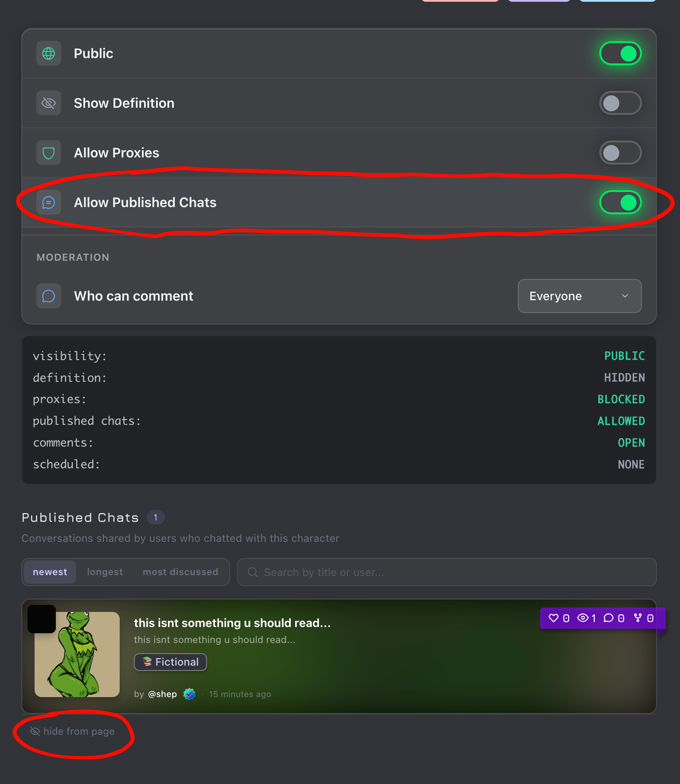Disable the Allow Published Chats toggle

(x=620, y=203)
